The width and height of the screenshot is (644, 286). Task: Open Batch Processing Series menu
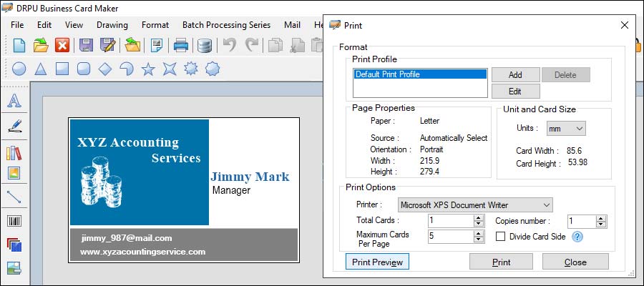226,25
